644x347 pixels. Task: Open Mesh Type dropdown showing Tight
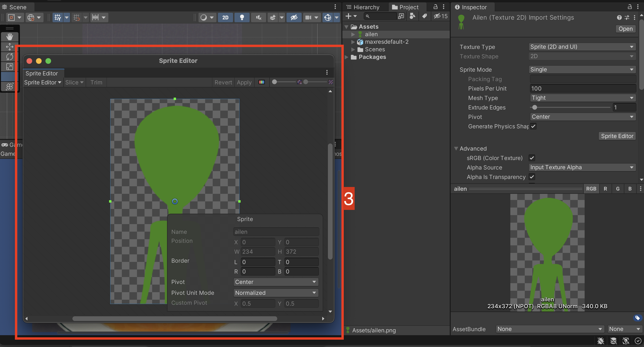[582, 98]
